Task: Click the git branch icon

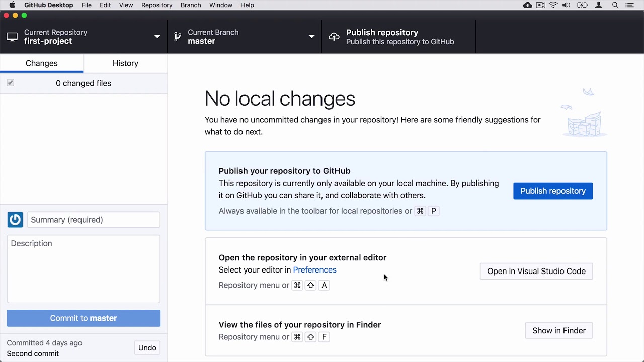Action: [178, 37]
